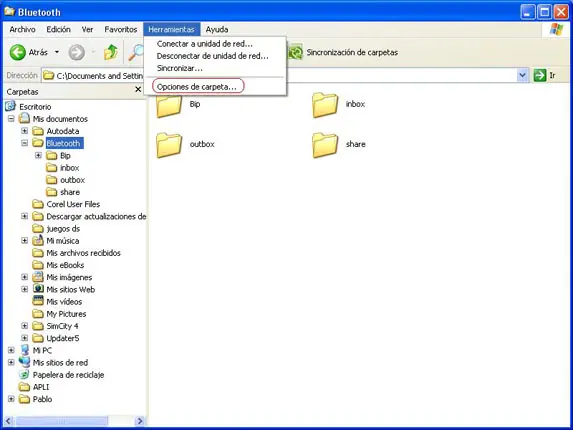Select Mis documentos tree node

click(x=60, y=119)
